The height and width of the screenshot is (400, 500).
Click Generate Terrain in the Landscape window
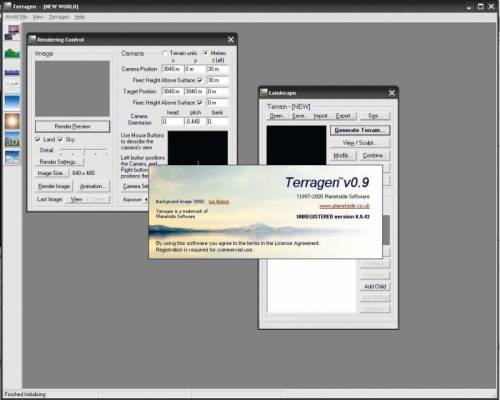pyautogui.click(x=360, y=130)
